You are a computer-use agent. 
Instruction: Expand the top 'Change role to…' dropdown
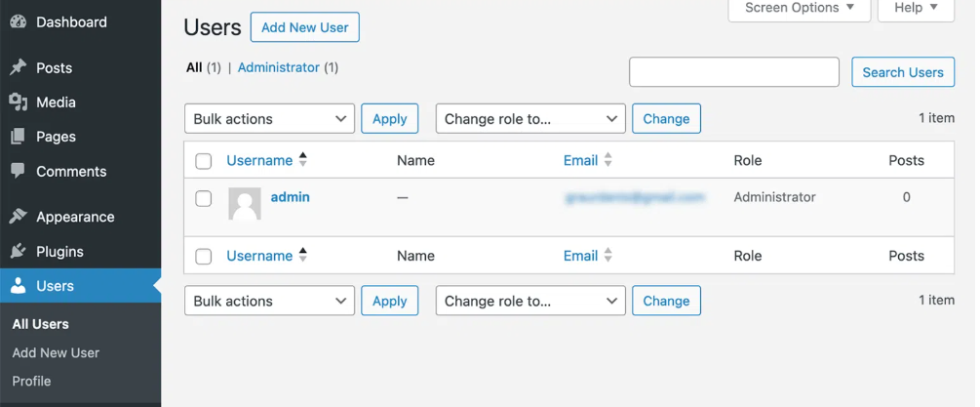530,119
